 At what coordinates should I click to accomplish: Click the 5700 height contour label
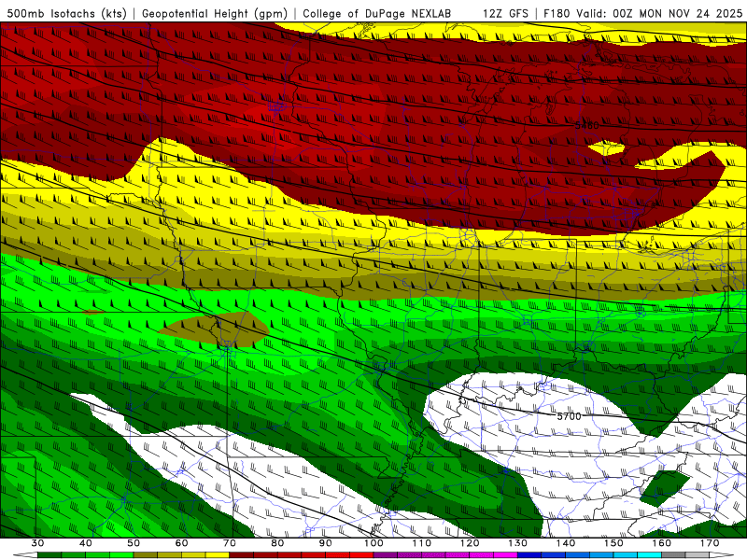[569, 416]
